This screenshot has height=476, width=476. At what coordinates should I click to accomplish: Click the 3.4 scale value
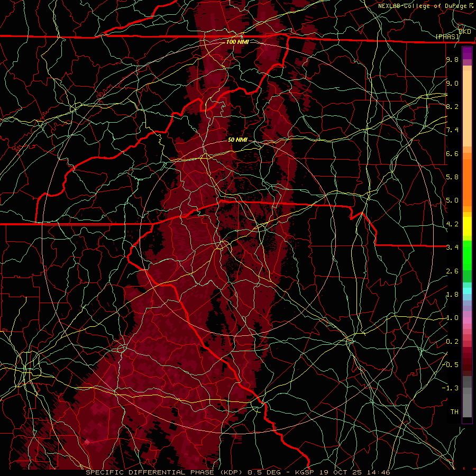[452, 248]
